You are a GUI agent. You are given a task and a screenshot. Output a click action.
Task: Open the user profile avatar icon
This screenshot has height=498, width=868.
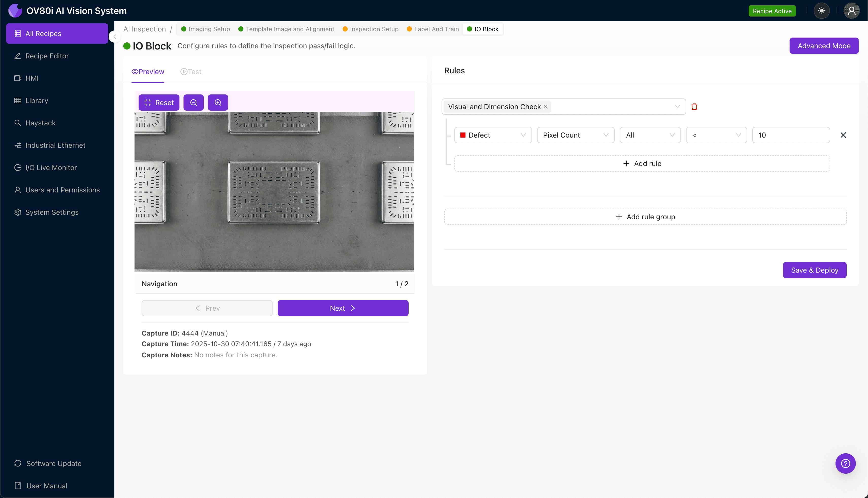tap(851, 11)
